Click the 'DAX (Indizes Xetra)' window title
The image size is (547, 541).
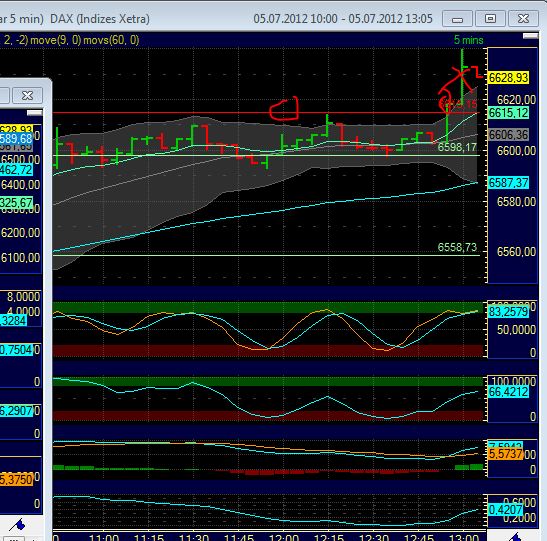(100, 18)
